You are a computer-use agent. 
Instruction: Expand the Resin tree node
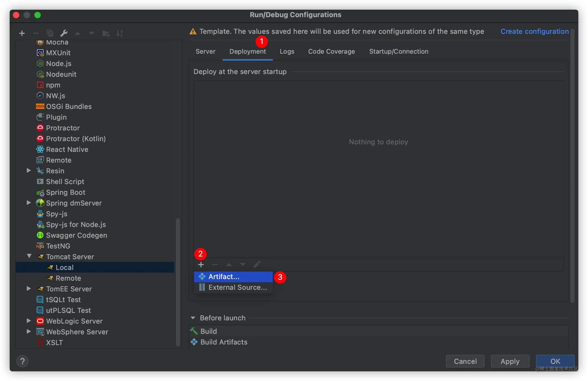coord(29,171)
